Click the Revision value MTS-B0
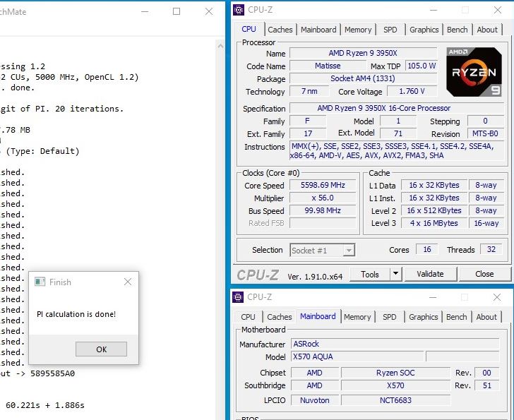The image size is (514, 420). click(485, 133)
